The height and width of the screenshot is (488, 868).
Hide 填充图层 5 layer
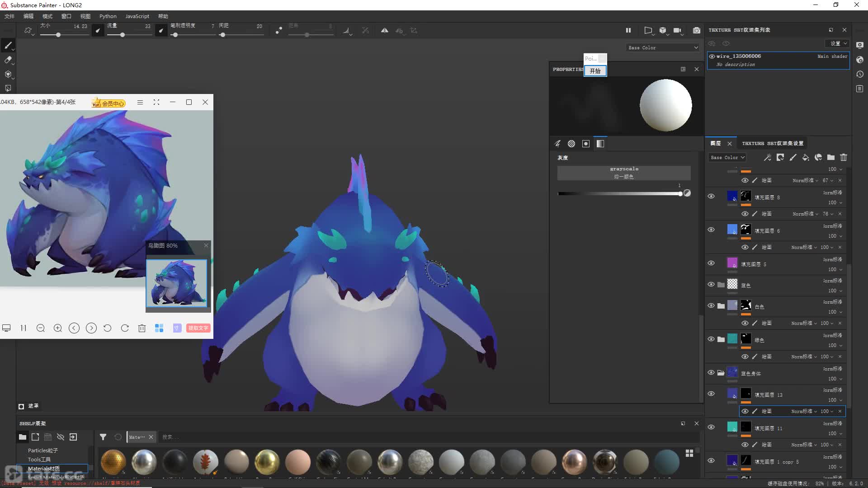tap(711, 263)
